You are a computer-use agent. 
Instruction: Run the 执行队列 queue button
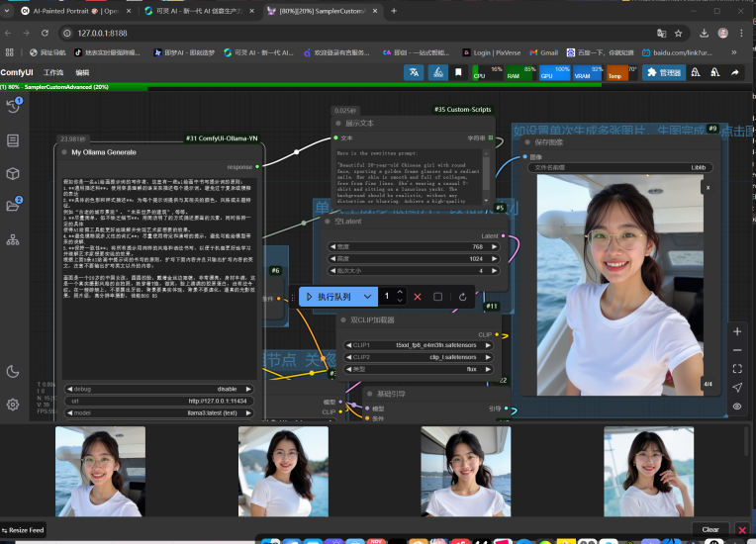329,297
